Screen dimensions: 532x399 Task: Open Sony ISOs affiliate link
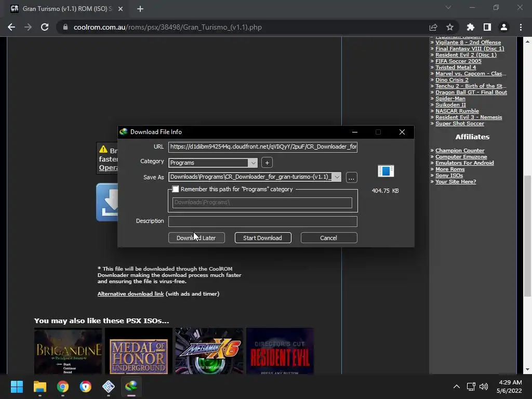click(449, 176)
